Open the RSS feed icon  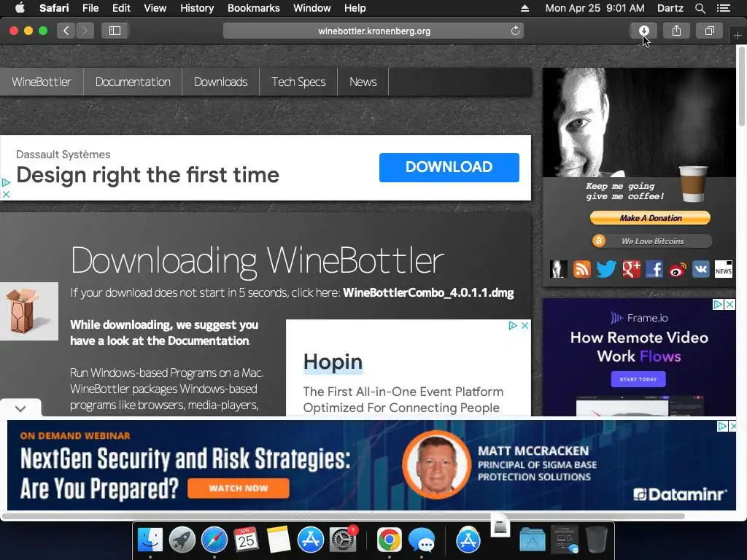click(581, 270)
